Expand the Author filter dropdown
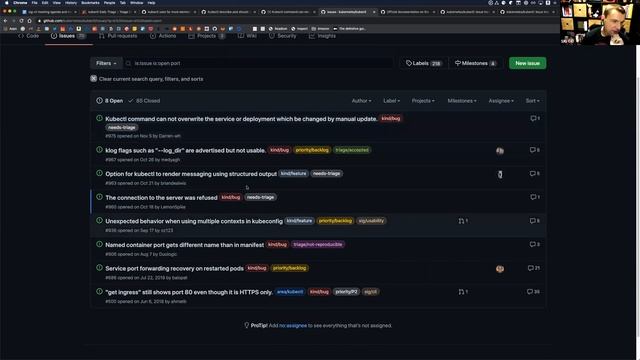Screen dimensions: 640x360 point(361,100)
